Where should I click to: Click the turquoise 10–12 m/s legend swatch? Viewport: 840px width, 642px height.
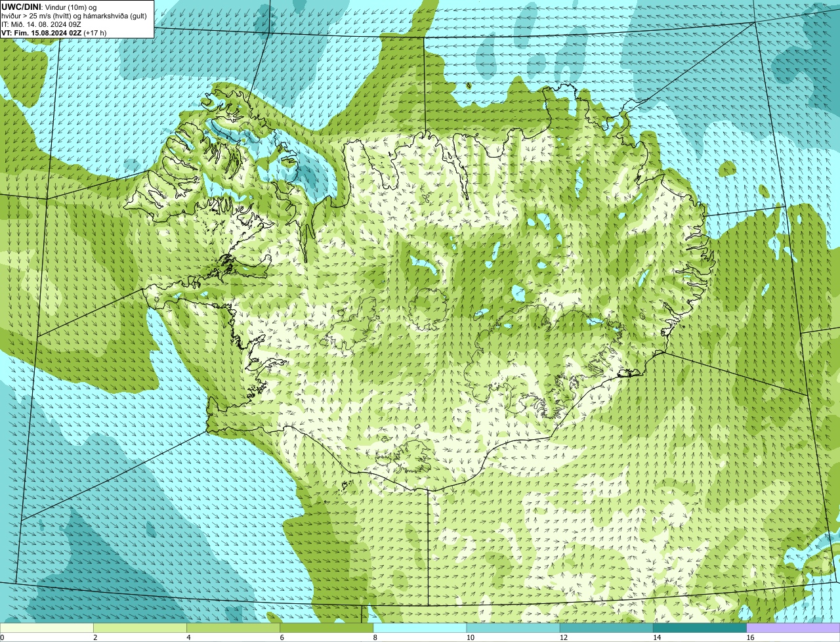pos(513,628)
